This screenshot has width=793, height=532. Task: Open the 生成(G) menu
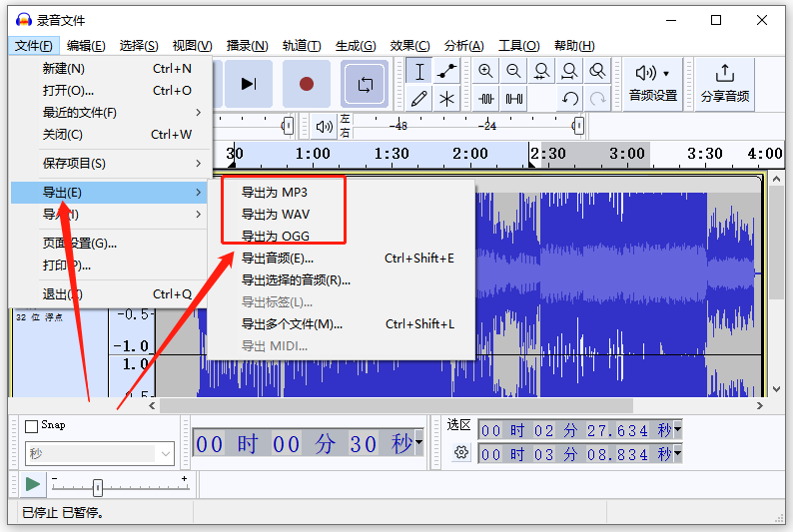356,46
